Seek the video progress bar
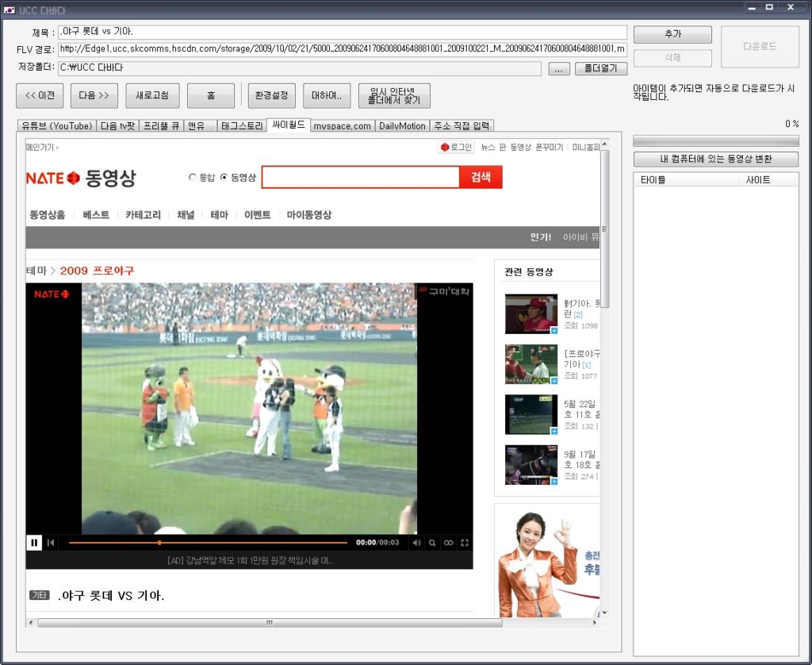This screenshot has width=812, height=665. point(208,543)
